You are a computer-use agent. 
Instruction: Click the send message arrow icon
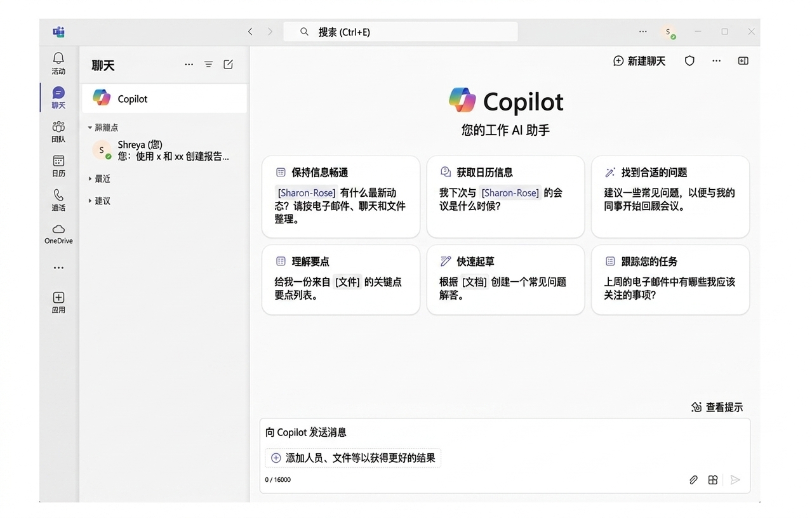click(x=735, y=480)
